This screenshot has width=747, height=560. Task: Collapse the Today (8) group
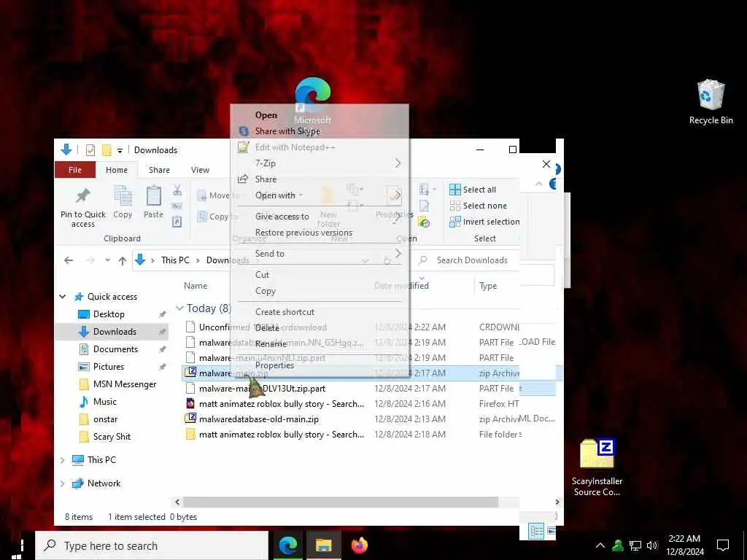pos(179,308)
